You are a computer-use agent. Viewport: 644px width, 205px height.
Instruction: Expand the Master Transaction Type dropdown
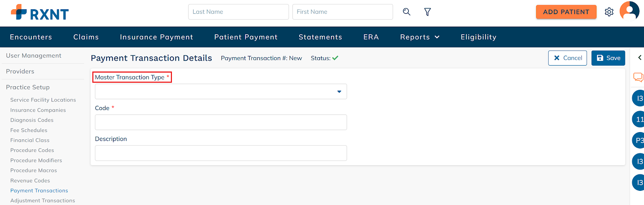(221, 91)
